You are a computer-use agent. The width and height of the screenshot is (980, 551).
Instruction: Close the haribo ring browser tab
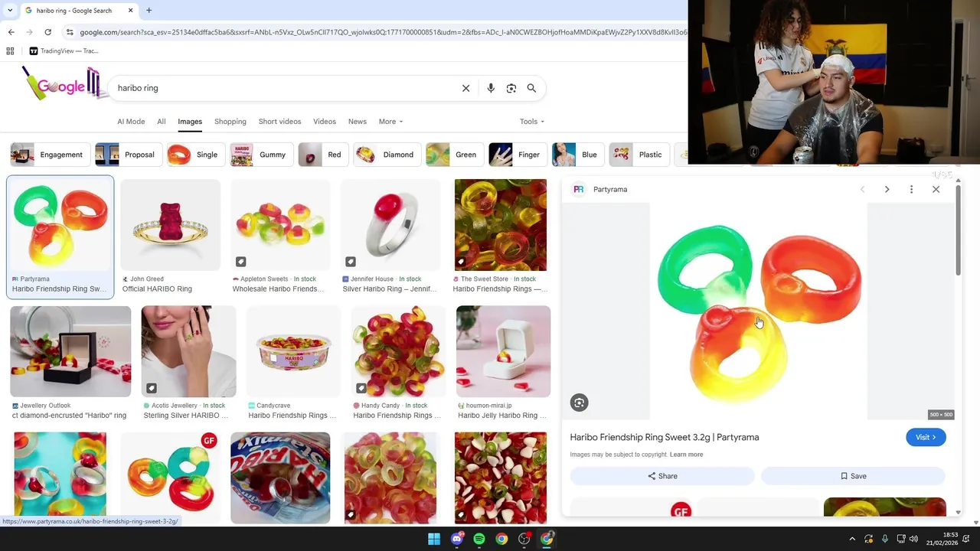click(130, 11)
